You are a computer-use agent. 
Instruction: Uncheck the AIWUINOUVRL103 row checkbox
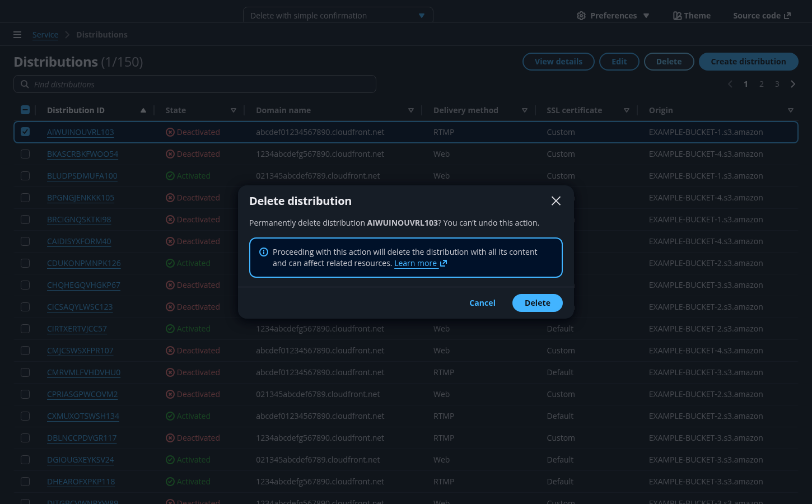coord(25,132)
